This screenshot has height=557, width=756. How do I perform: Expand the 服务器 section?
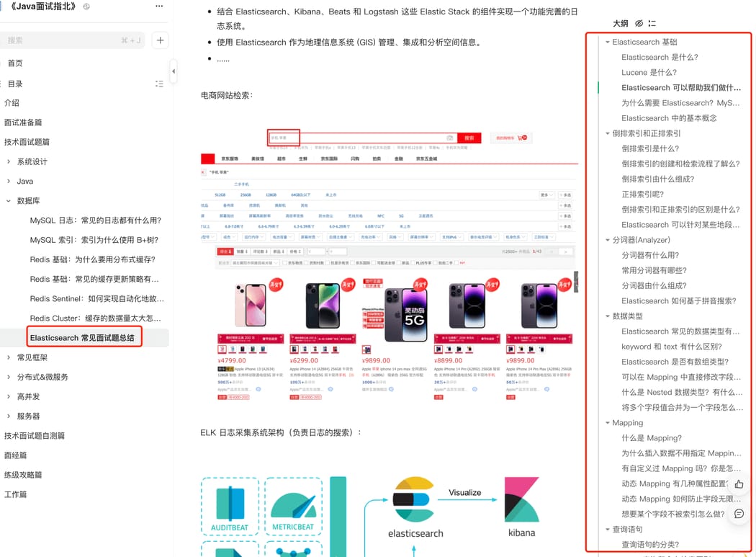coord(9,416)
